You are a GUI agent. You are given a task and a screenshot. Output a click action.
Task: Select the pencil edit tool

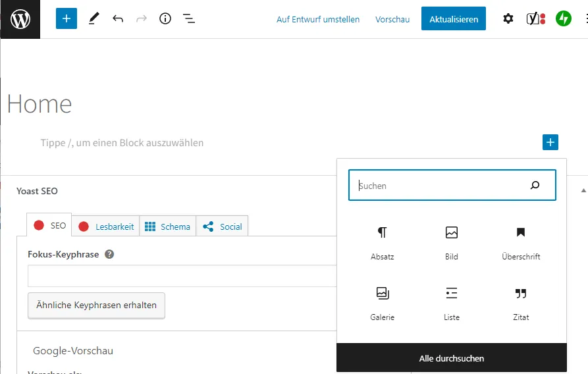pos(94,18)
